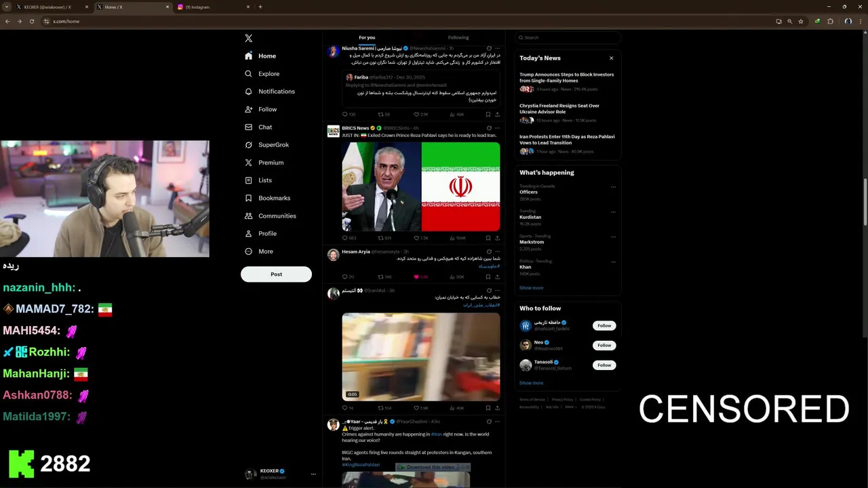Click the X logo in the sidebar
Image resolution: width=868 pixels, height=488 pixels.
(249, 38)
